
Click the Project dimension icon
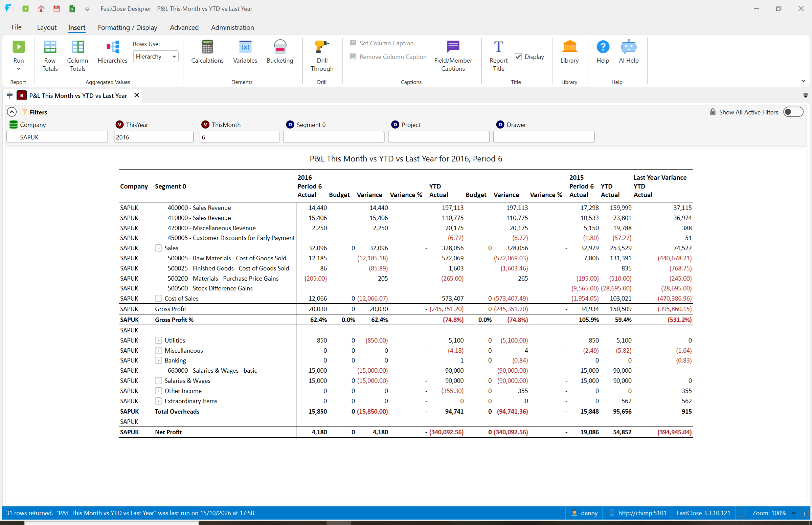[x=395, y=125]
